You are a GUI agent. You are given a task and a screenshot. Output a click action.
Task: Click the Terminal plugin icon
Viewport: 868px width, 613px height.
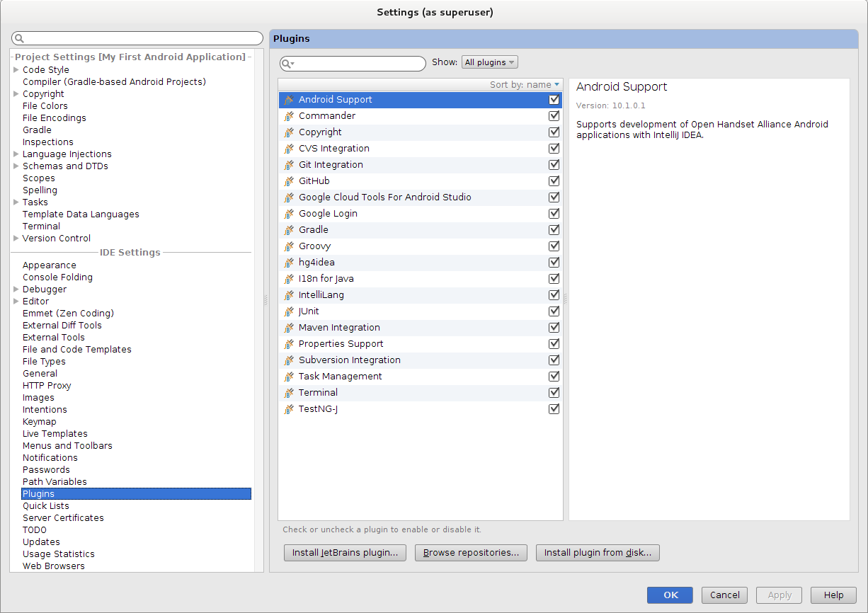(289, 393)
